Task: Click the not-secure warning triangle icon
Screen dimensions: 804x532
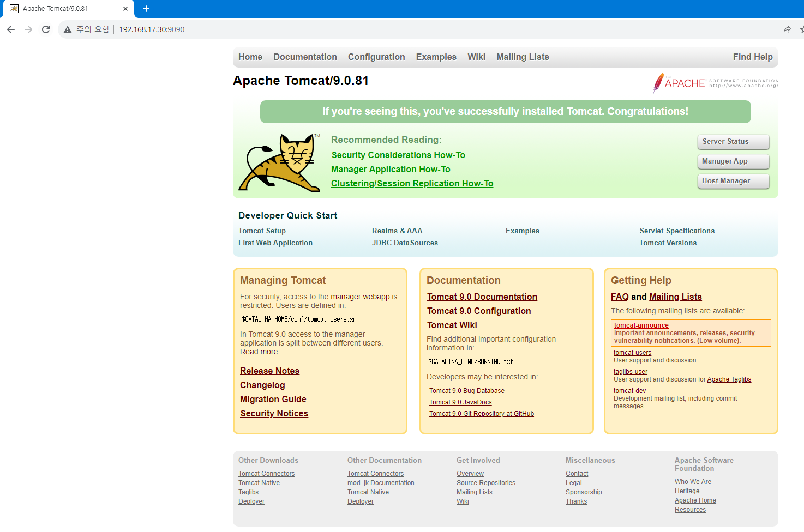Action: pyautogui.click(x=68, y=29)
